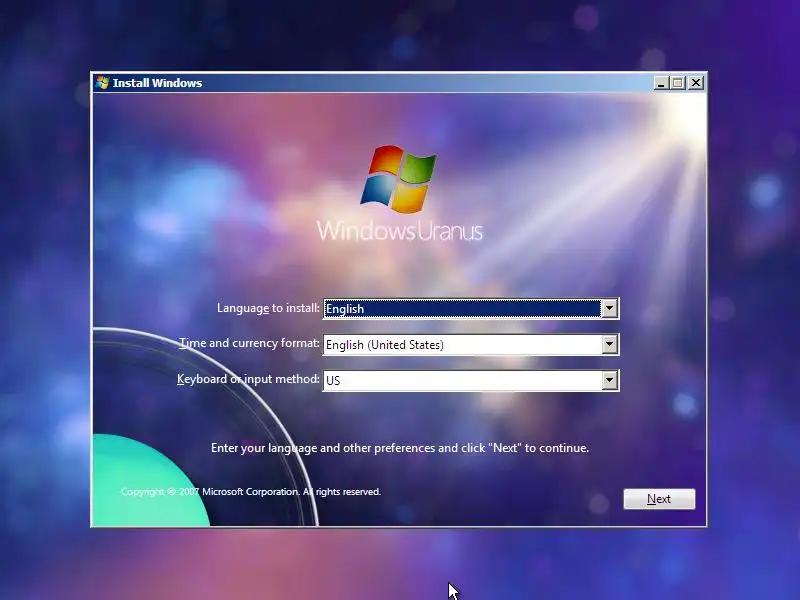Image resolution: width=800 pixels, height=600 pixels.
Task: Click the Windows Uranus logo
Action: point(399,193)
